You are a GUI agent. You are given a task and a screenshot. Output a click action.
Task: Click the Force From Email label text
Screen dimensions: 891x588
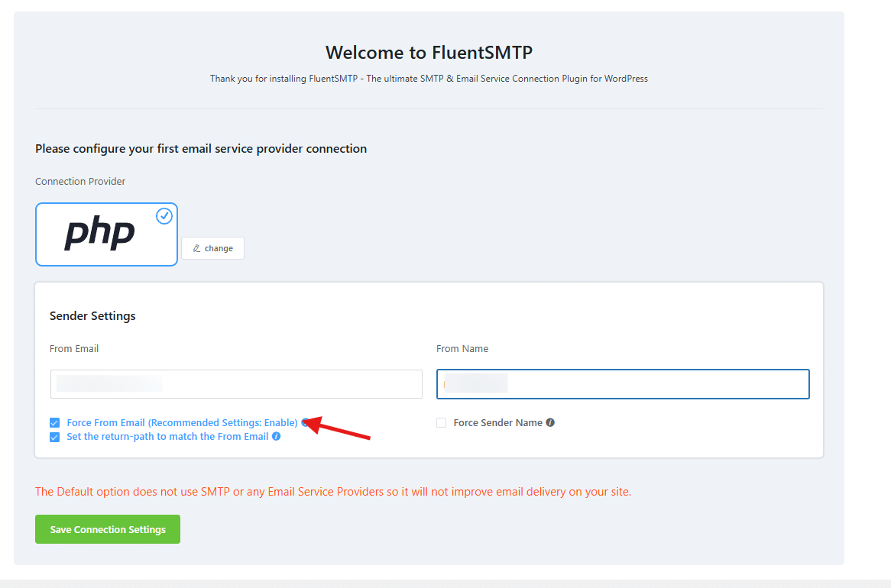[182, 422]
